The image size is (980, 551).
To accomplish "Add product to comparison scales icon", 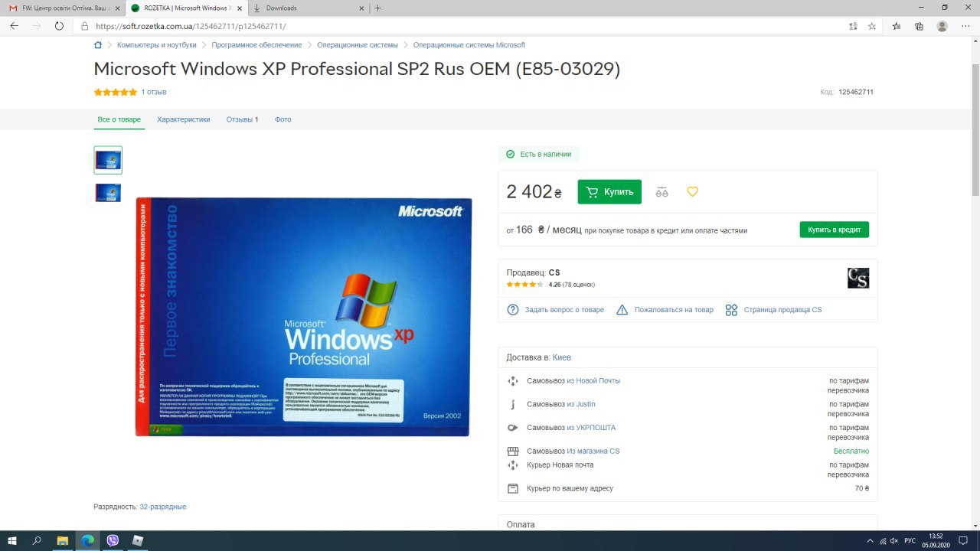I will pos(661,192).
